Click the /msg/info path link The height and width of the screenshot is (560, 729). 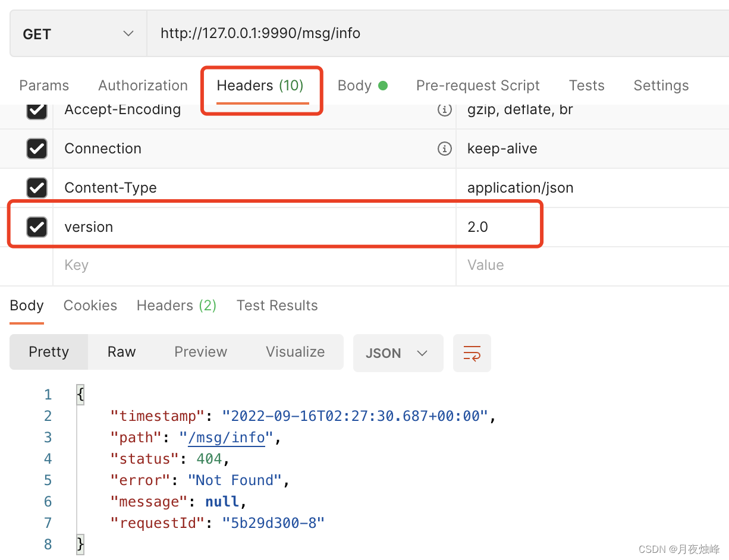click(x=227, y=438)
